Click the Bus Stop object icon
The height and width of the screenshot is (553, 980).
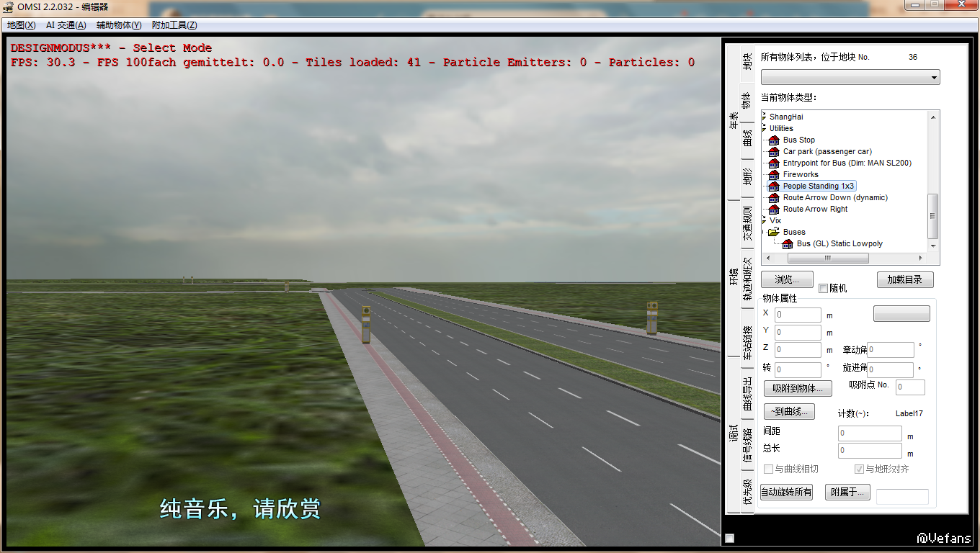[x=774, y=140]
